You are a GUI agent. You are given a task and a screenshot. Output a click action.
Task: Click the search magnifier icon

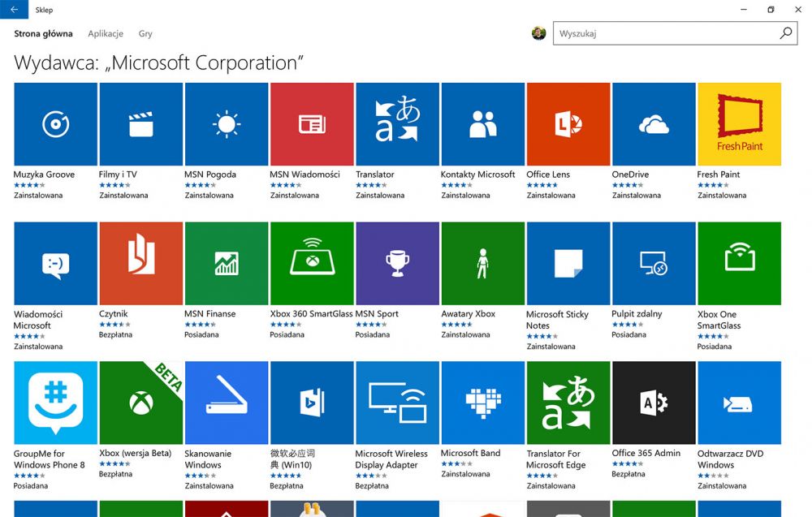785,33
